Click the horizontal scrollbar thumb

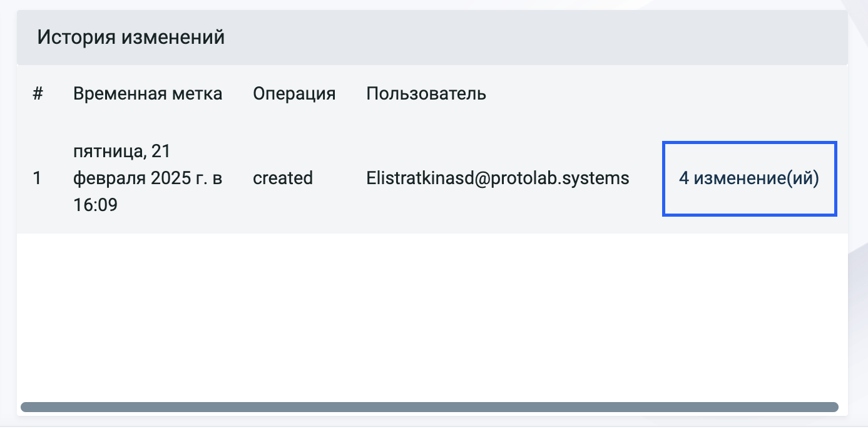tap(429, 407)
